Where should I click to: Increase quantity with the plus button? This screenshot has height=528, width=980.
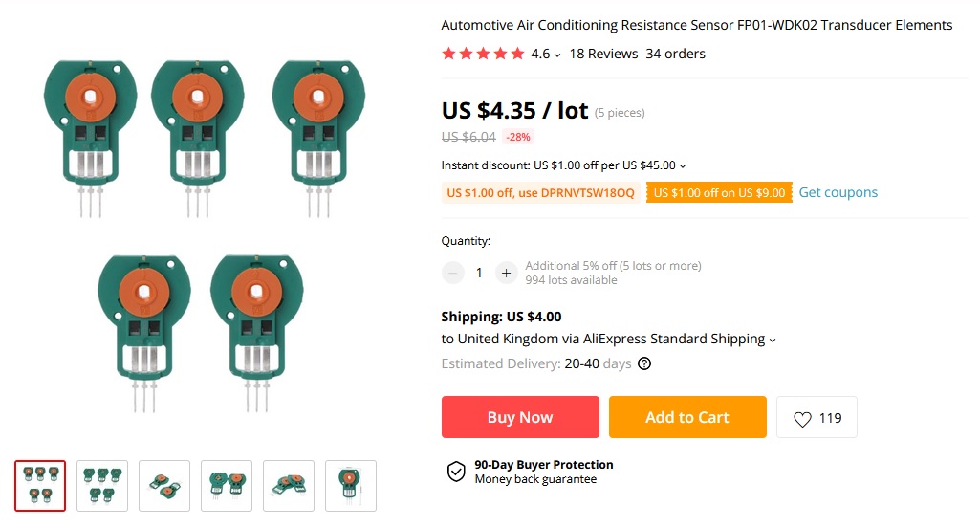tap(507, 273)
